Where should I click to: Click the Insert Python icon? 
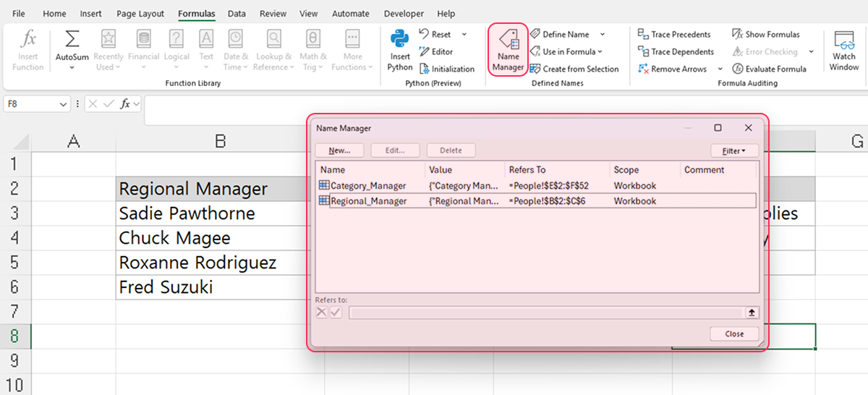399,51
